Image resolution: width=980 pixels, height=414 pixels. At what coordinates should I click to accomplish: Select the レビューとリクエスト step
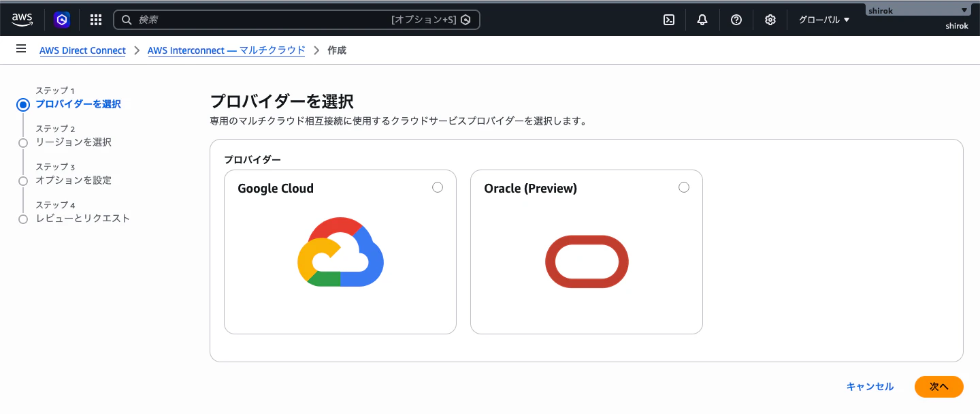[x=82, y=219]
